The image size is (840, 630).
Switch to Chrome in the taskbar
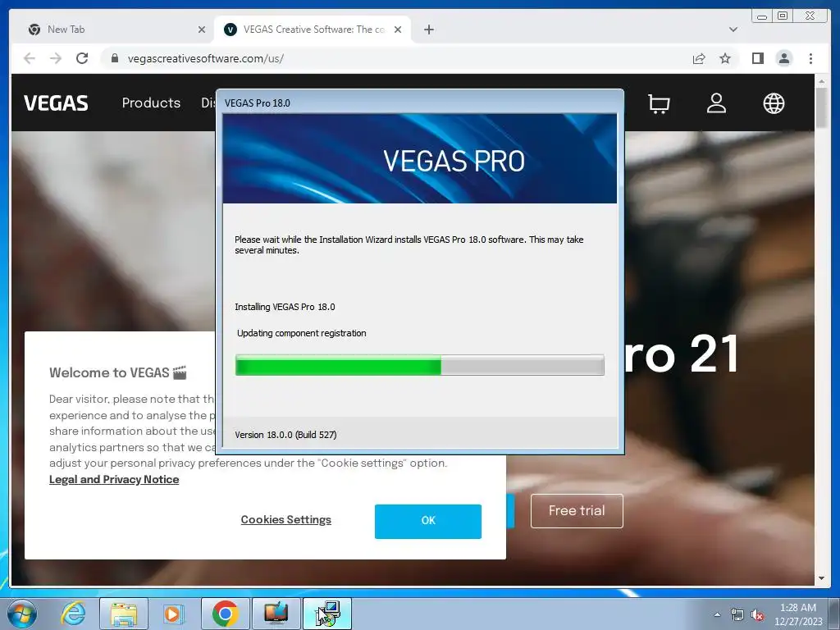click(225, 614)
